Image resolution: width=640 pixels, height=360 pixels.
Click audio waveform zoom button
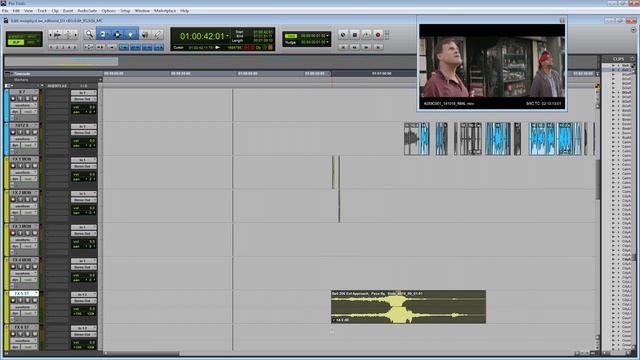[x=58, y=35]
